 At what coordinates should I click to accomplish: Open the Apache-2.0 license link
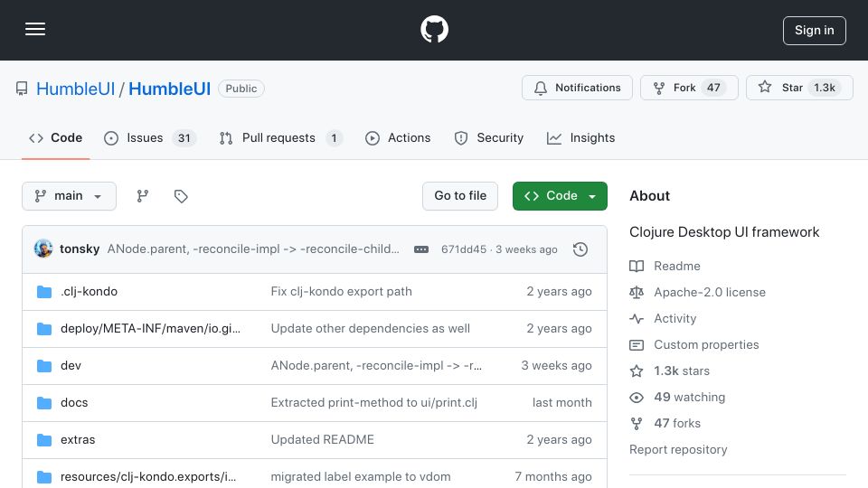tap(697, 292)
